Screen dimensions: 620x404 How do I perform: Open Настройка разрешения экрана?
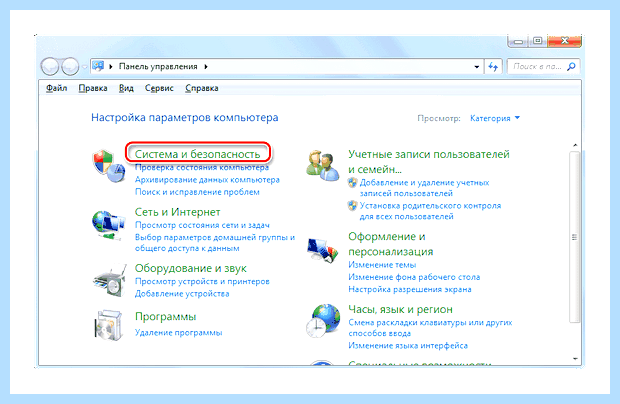click(x=410, y=289)
